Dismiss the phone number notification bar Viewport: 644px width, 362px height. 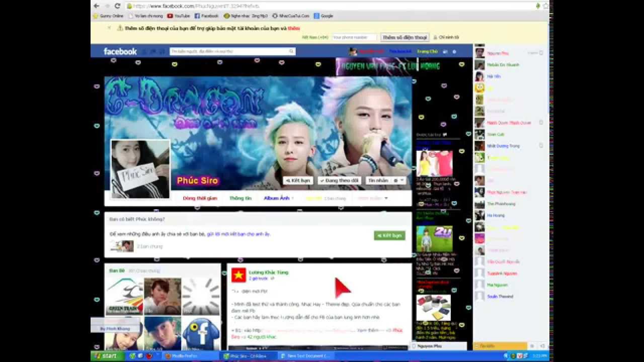pos(109,28)
